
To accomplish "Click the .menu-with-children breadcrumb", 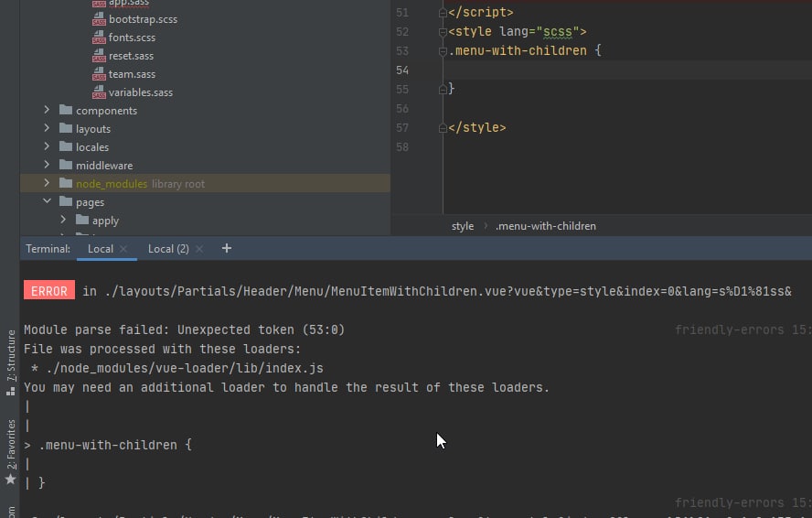I will coord(545,226).
